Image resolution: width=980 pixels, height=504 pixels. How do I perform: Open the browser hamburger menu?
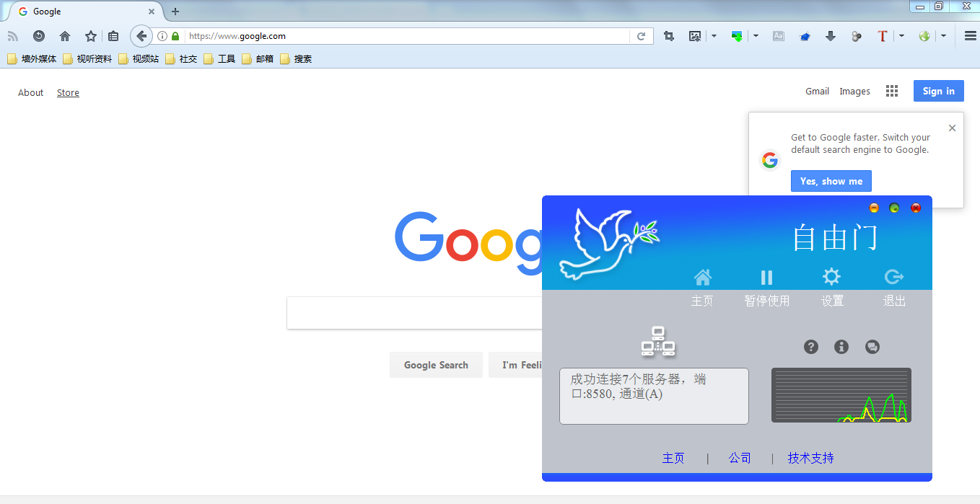(971, 36)
